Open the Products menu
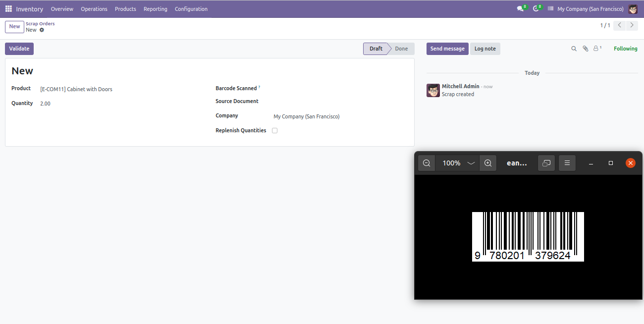 click(125, 9)
